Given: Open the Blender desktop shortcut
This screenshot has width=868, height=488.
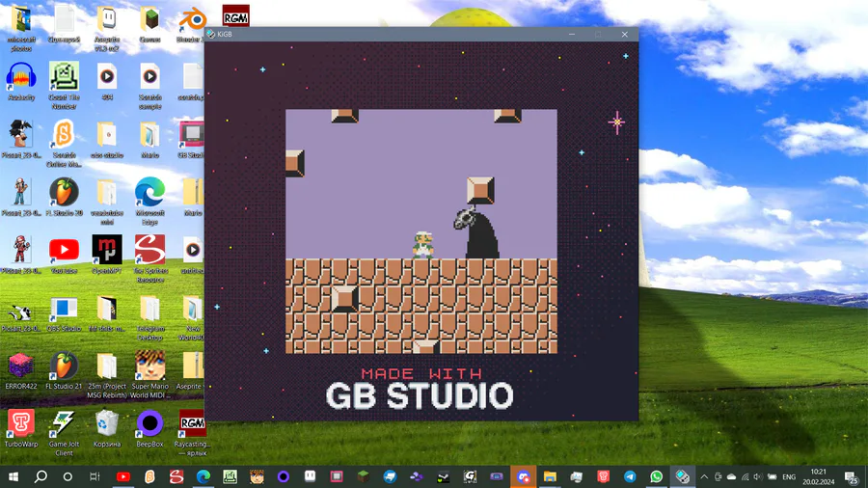Looking at the screenshot, I should pyautogui.click(x=192, y=25).
